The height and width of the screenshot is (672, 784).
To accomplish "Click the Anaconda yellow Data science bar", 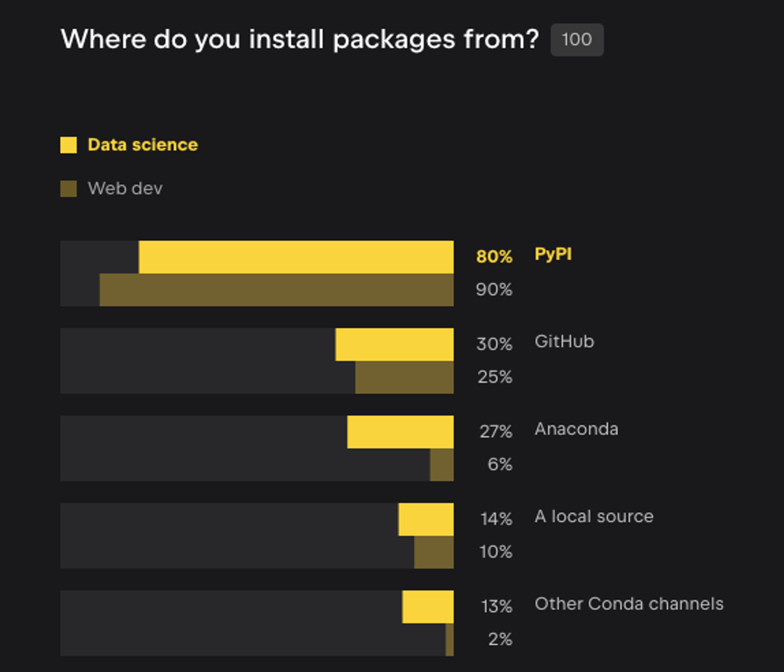I will pos(400,432).
